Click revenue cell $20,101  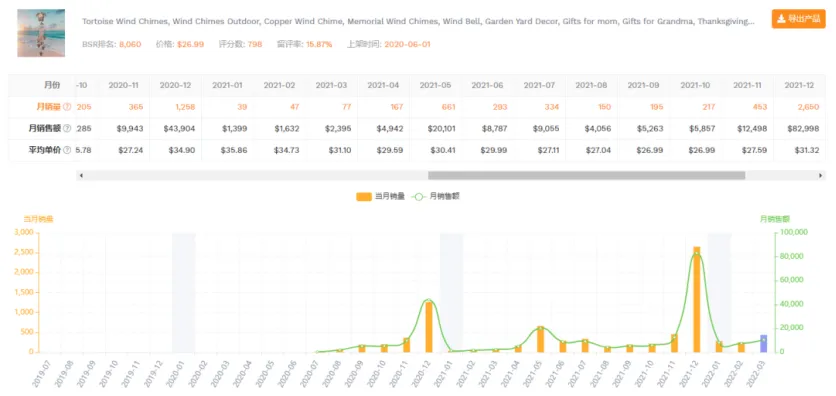pyautogui.click(x=441, y=128)
